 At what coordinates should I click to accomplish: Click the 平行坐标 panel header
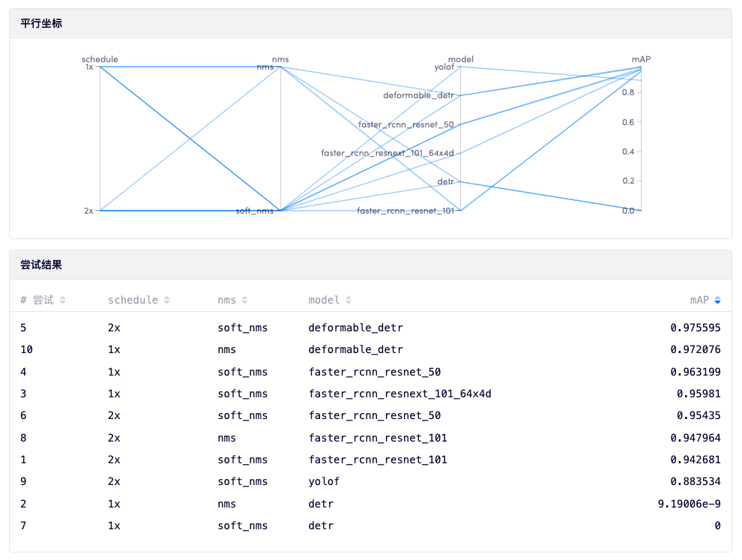[41, 24]
